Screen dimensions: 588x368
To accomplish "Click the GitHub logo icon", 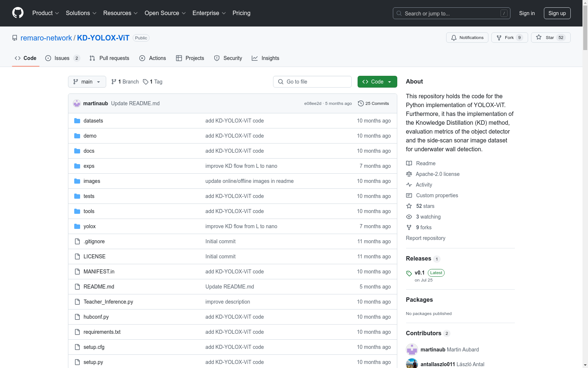I will click(18, 13).
